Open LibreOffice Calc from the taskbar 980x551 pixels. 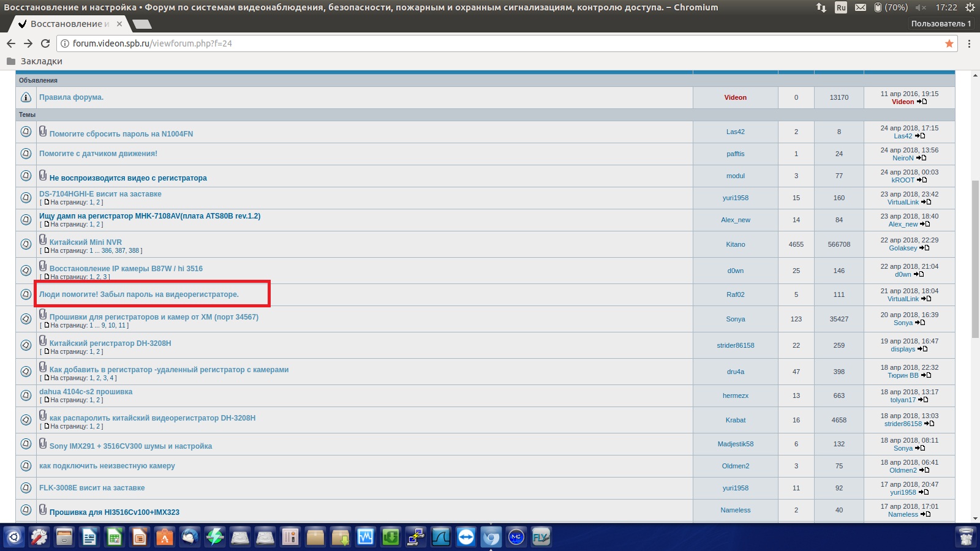click(x=115, y=537)
